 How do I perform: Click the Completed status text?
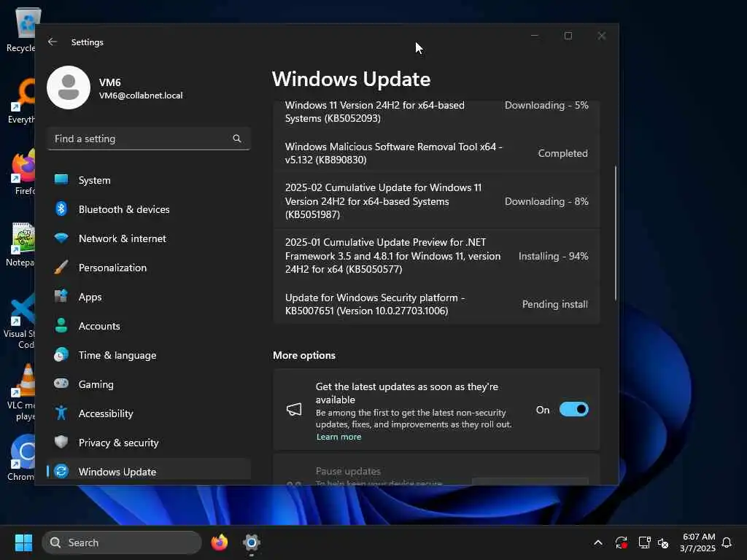pyautogui.click(x=562, y=153)
